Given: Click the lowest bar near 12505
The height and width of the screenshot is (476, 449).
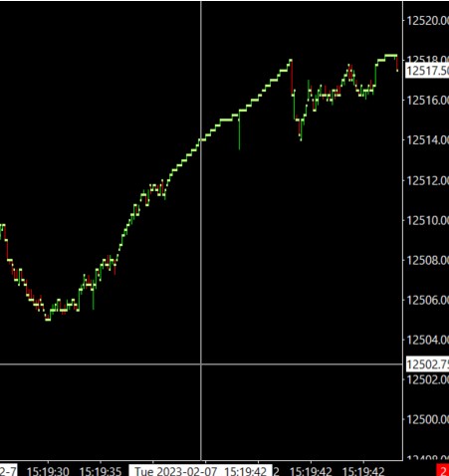Looking at the screenshot, I should pyautogui.click(x=48, y=320).
